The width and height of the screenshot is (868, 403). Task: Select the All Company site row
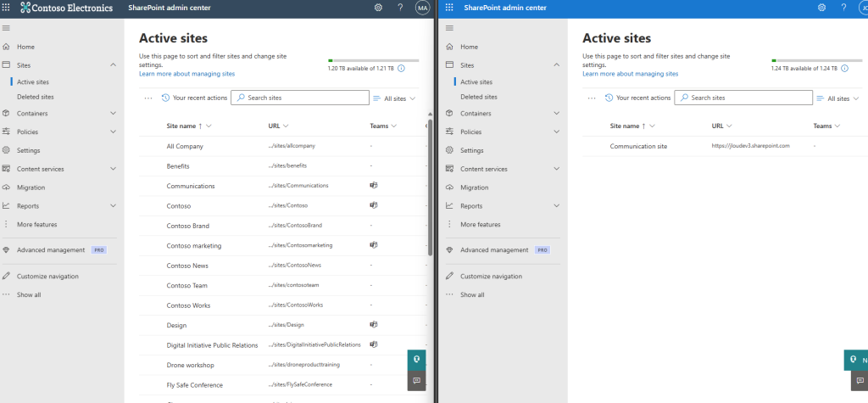pyautogui.click(x=282, y=146)
